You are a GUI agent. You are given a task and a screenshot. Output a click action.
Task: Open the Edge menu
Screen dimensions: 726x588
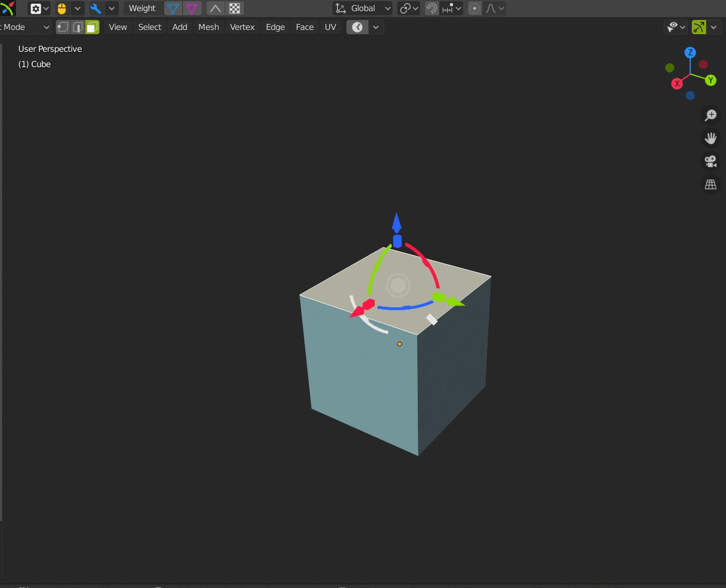(275, 27)
